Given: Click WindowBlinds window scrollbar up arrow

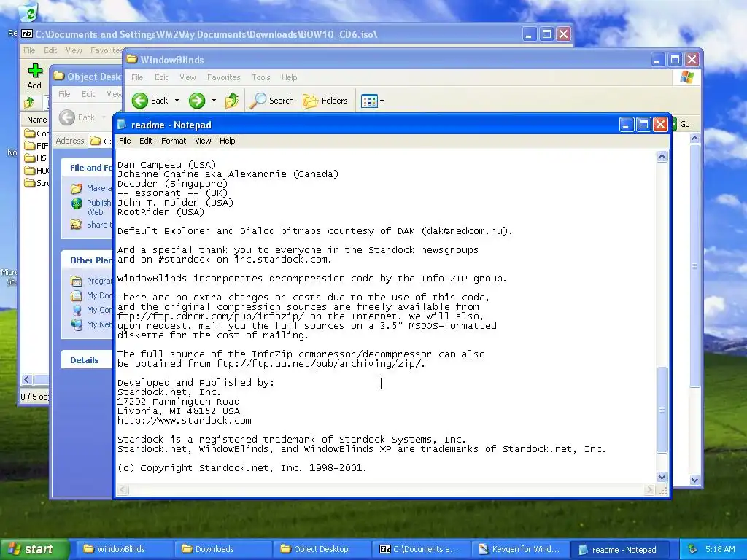Looking at the screenshot, I should 694,139.
